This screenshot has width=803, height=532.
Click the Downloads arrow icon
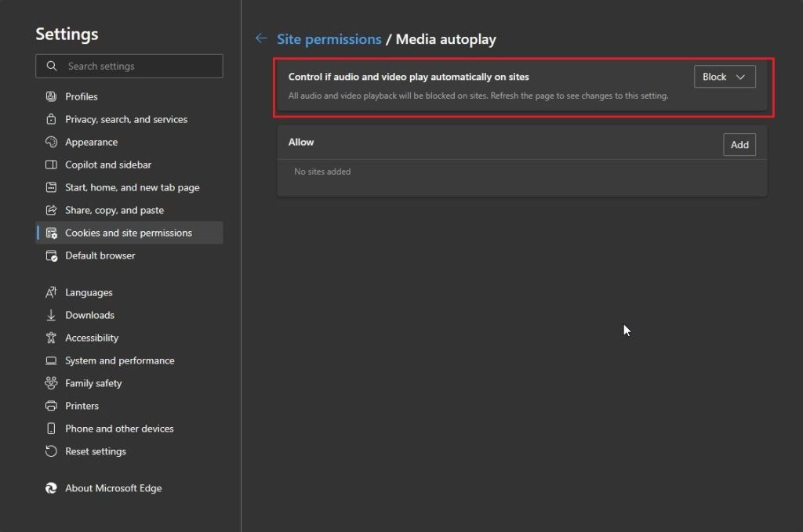[x=50, y=314]
